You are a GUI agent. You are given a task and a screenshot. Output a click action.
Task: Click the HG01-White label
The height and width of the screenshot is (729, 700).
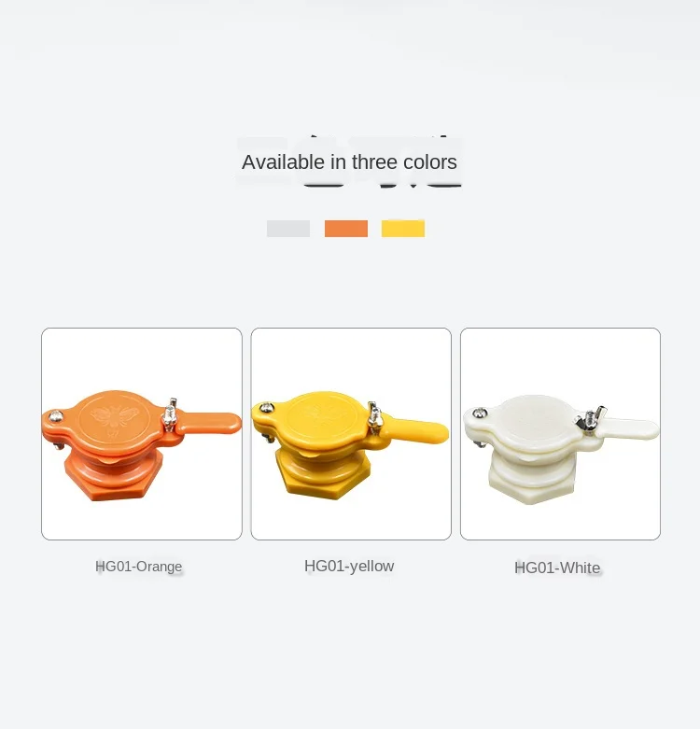point(557,568)
